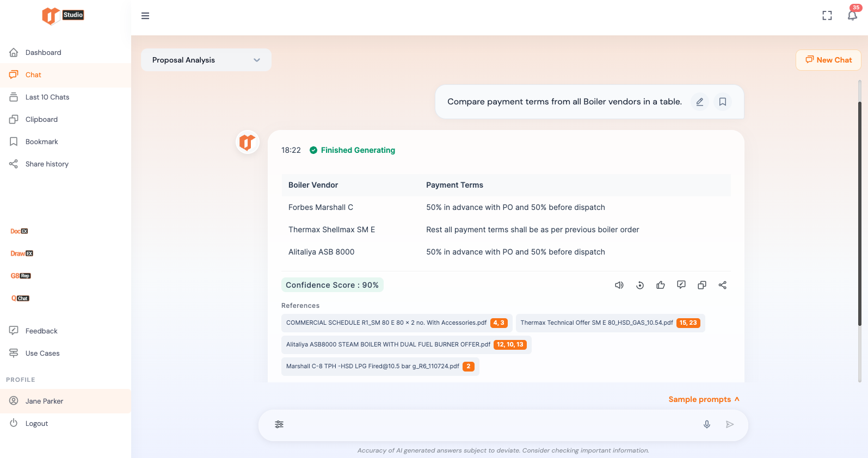Toggle the hamburger sidebar menu
The height and width of the screenshot is (458, 868).
(145, 16)
